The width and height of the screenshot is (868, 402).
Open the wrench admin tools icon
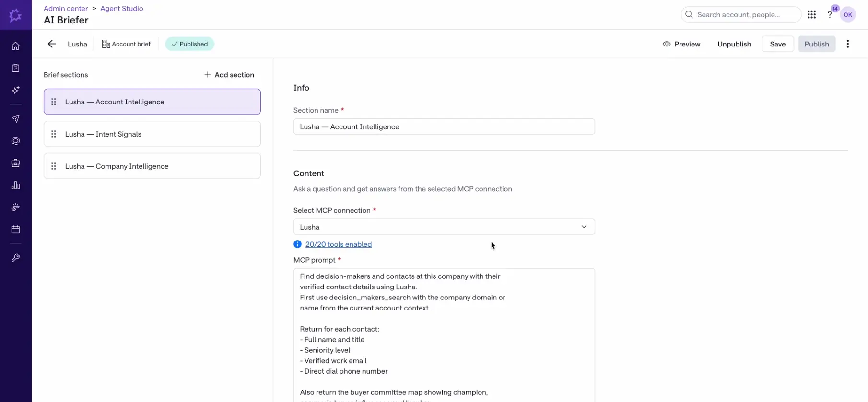pos(15,258)
